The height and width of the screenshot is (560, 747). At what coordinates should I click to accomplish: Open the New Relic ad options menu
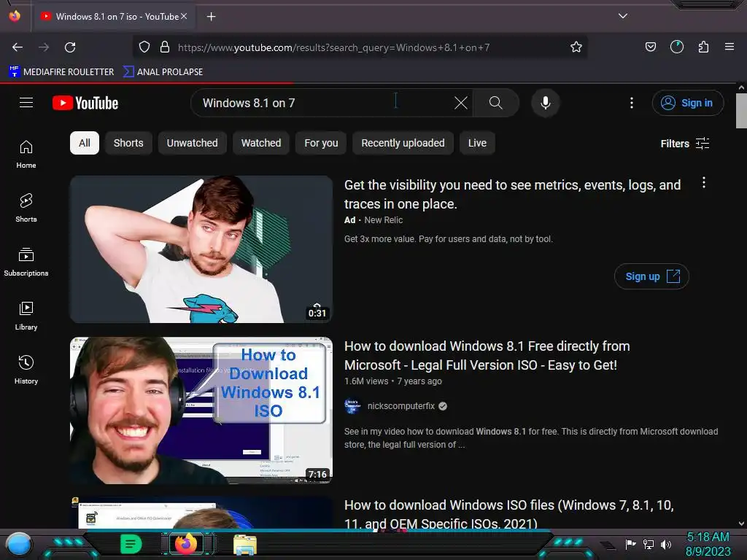pos(704,182)
